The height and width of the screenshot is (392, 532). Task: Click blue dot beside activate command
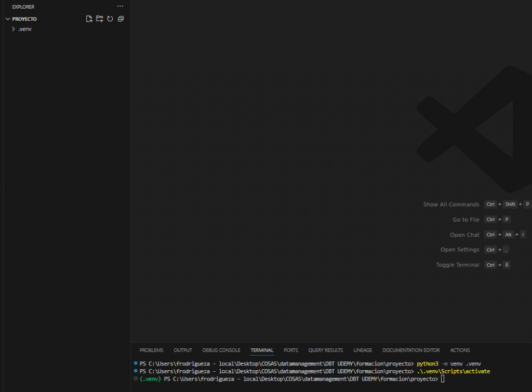tap(136, 371)
